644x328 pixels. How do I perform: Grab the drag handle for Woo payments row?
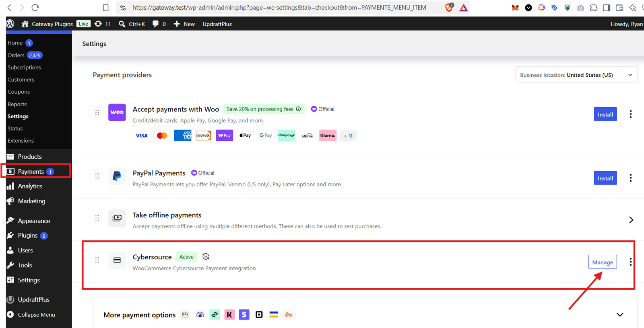click(97, 113)
